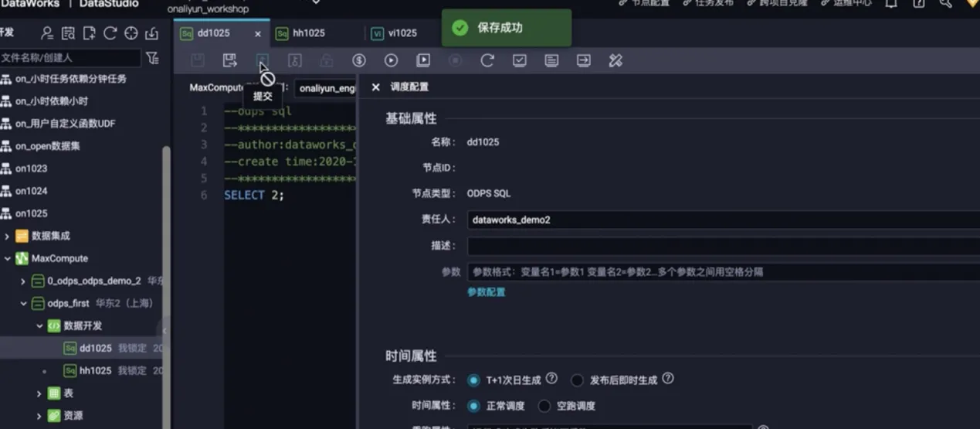Click the box-with-right-arrow toolbar icon
Viewport: 980px width, 429px height.
coord(584,60)
